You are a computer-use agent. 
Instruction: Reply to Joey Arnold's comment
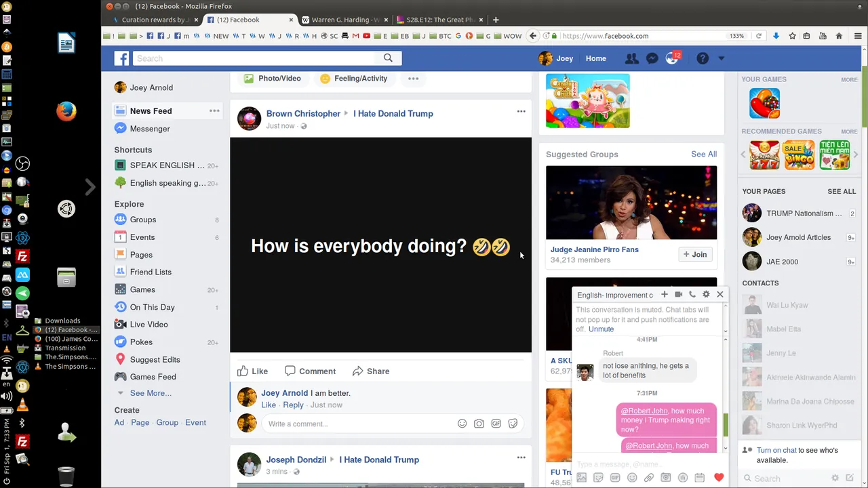(293, 405)
